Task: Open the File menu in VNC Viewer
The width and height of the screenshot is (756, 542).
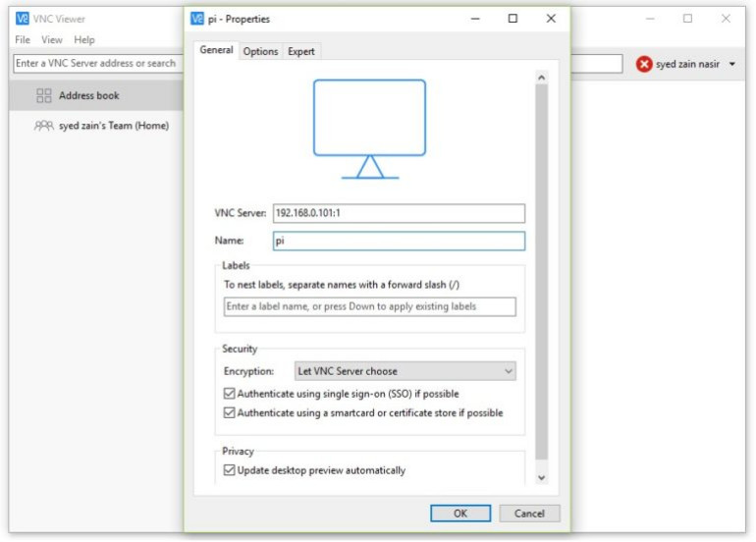Action: tap(23, 39)
